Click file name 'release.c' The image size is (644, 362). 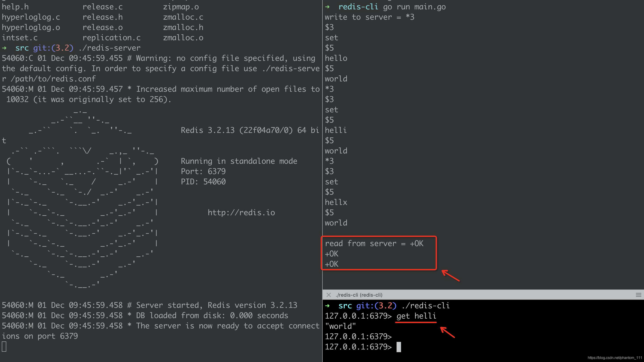point(103,7)
